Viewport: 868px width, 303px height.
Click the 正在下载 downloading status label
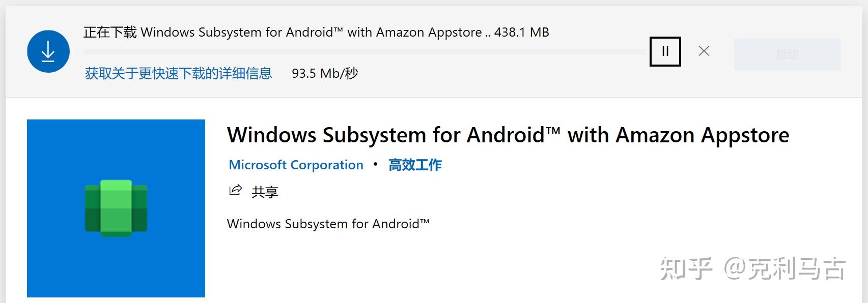click(110, 33)
